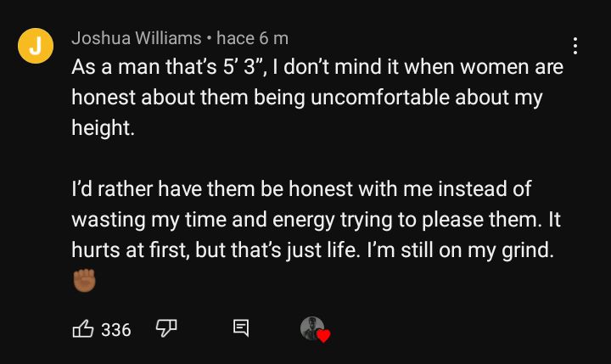Image resolution: width=611 pixels, height=364 pixels.
Task: Click the dot separator after Joshua Williams
Action: (210, 38)
